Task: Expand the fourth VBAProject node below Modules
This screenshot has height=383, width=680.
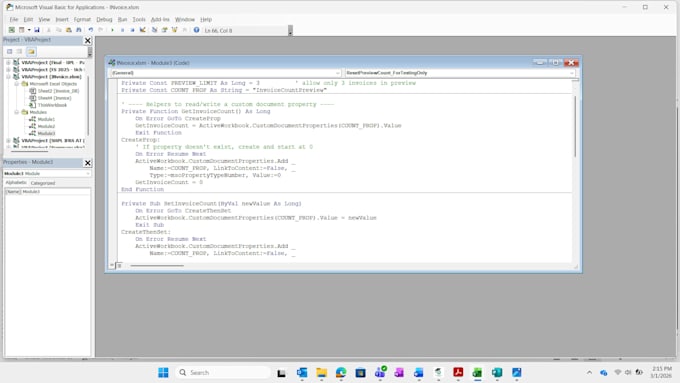Action: click(8, 141)
